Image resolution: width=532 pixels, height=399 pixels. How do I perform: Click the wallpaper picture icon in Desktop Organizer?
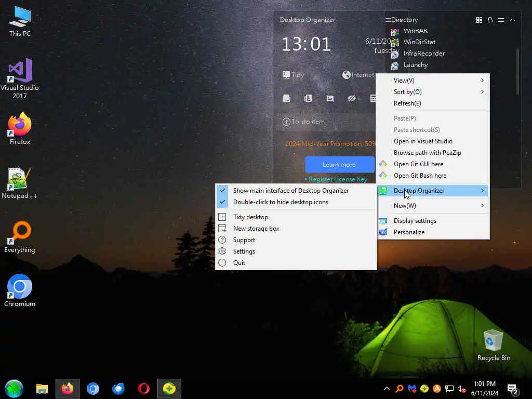pyautogui.click(x=330, y=98)
